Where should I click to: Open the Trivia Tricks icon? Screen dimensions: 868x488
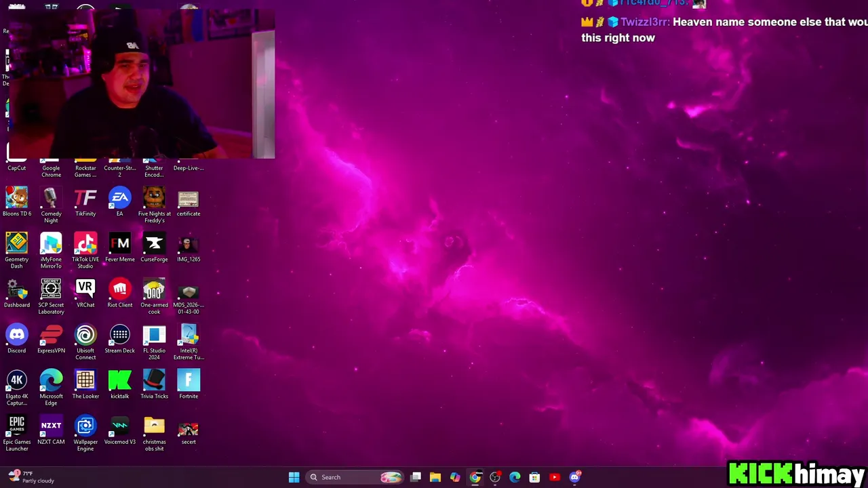(x=154, y=384)
